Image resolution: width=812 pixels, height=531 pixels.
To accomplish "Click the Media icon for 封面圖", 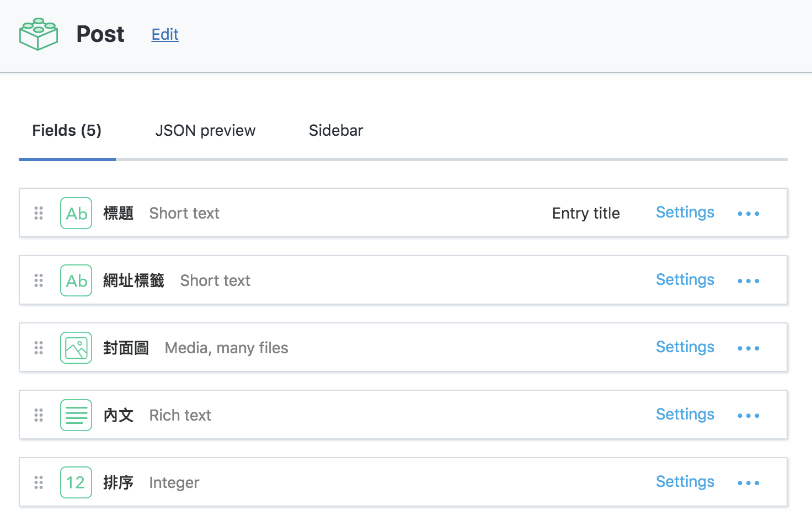I will coord(76,348).
